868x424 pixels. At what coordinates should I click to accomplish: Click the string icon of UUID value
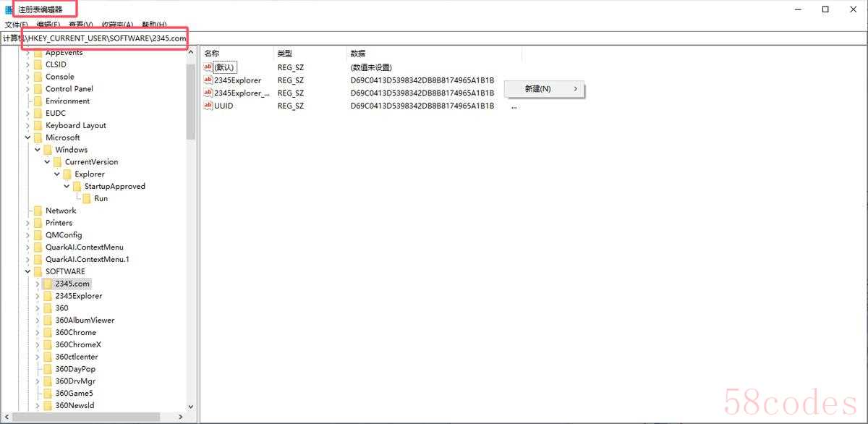[x=208, y=106]
